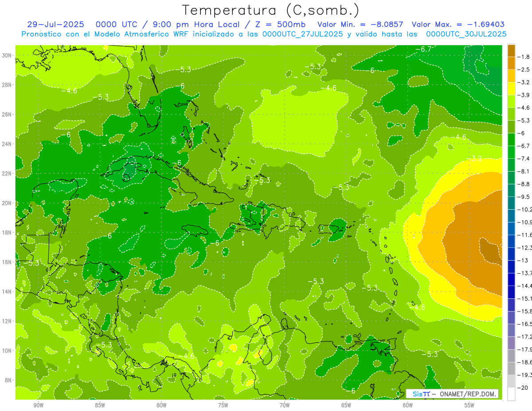Viewport: 532px width, 411px height.
Task: Click the '29-Jul-2025' date text
Action: (x=55, y=24)
